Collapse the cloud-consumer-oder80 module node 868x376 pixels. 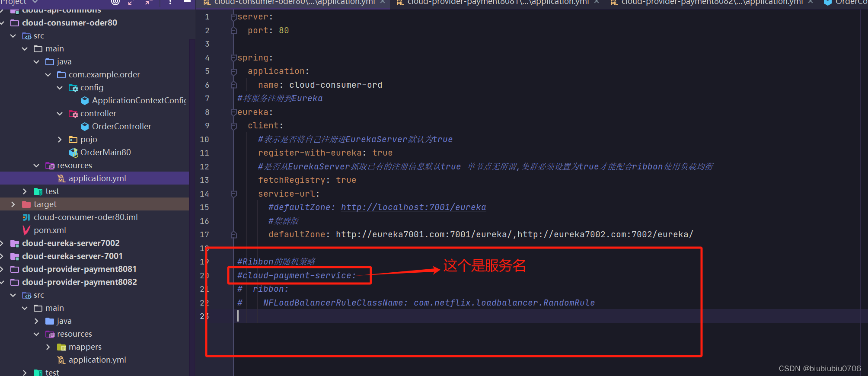click(x=2, y=23)
